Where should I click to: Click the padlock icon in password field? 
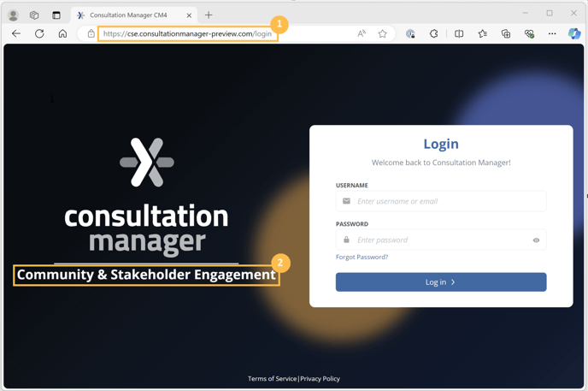point(346,240)
